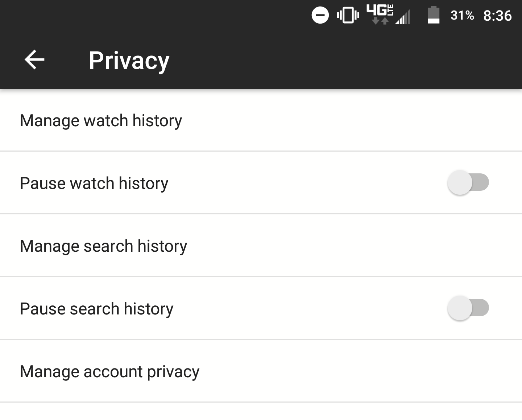Click the data activity arrows under 4G

(x=380, y=21)
